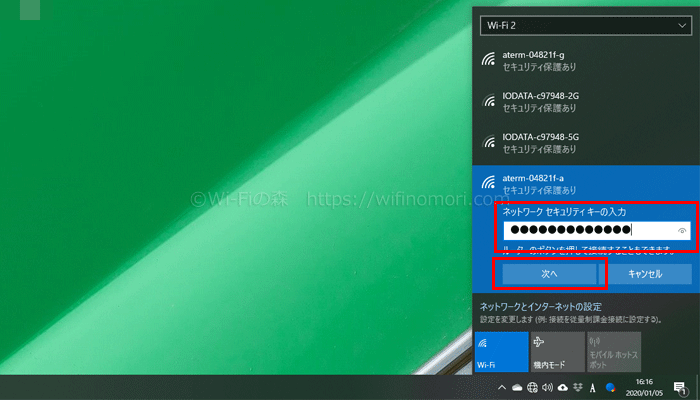Select the aterm-04821f-g network
The image size is (700, 400).
pyautogui.click(x=586, y=61)
